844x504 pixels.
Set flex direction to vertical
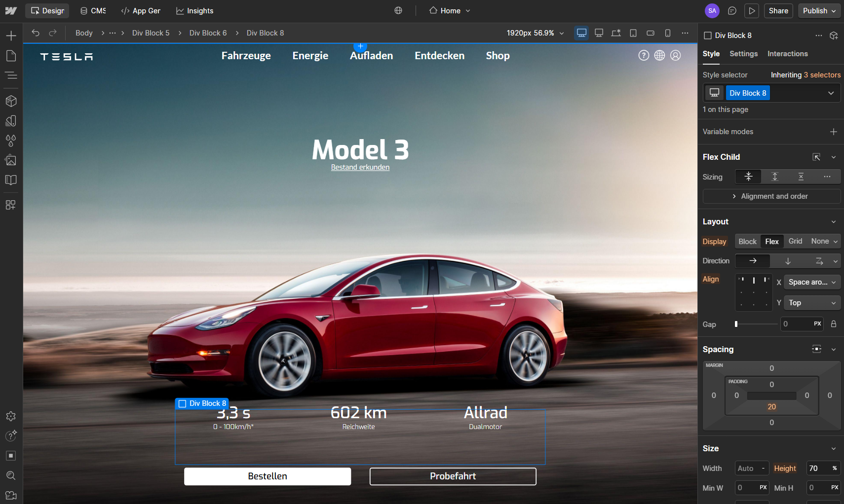(788, 261)
